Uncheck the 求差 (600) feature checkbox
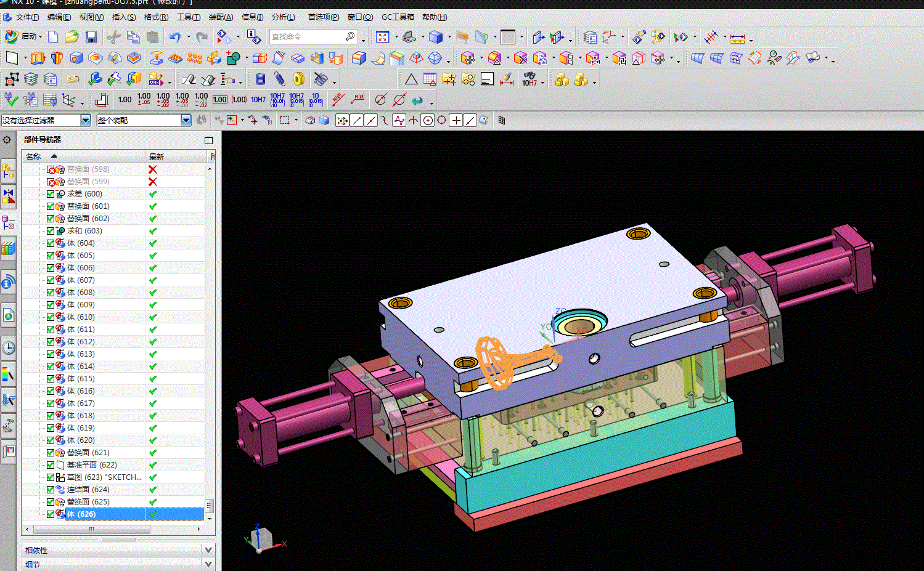The height and width of the screenshot is (571, 924). (x=51, y=194)
